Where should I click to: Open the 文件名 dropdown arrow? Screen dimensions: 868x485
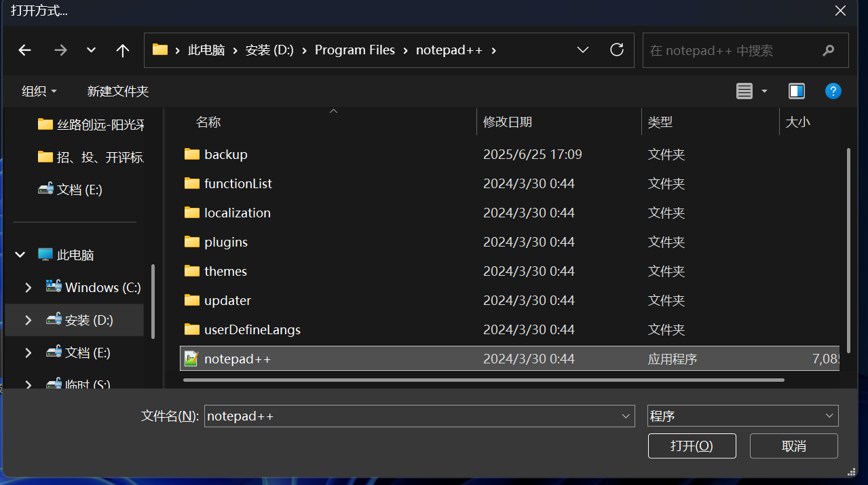pyautogui.click(x=626, y=416)
